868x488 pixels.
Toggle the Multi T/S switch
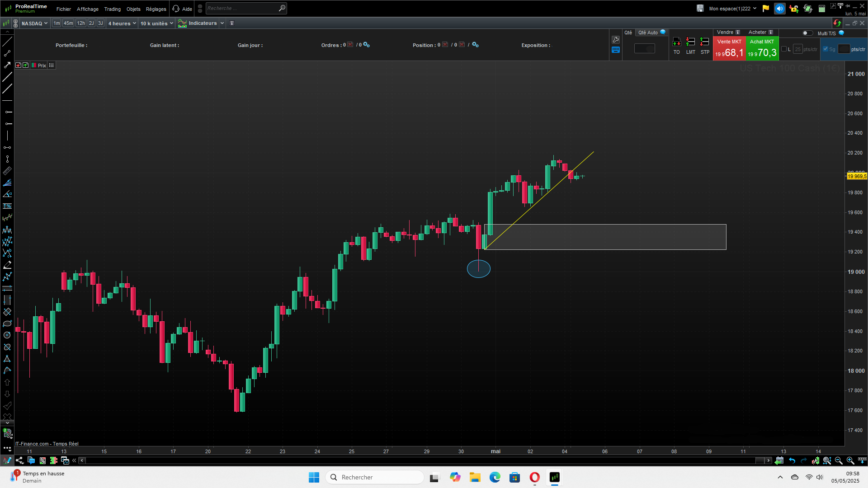(807, 33)
